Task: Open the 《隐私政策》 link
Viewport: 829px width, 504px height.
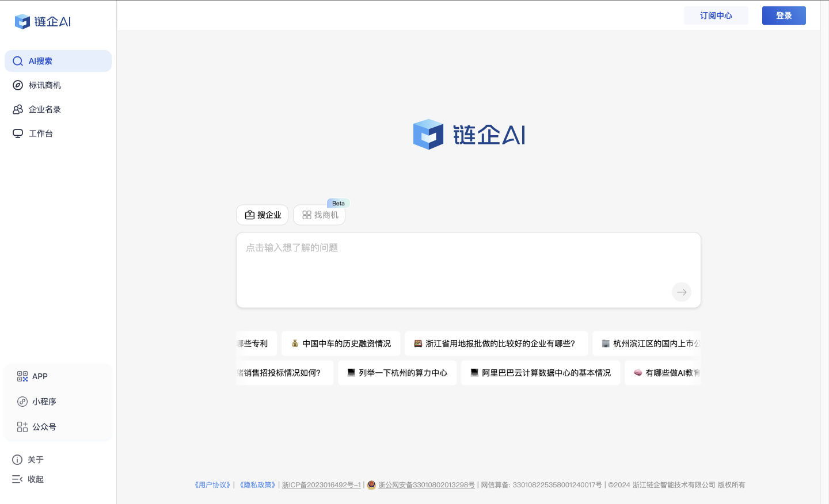Action: click(x=257, y=485)
